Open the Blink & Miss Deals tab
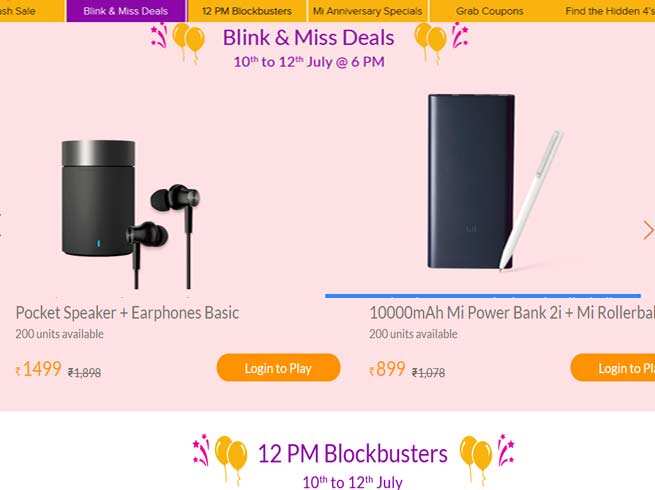The width and height of the screenshot is (655, 490). [126, 11]
